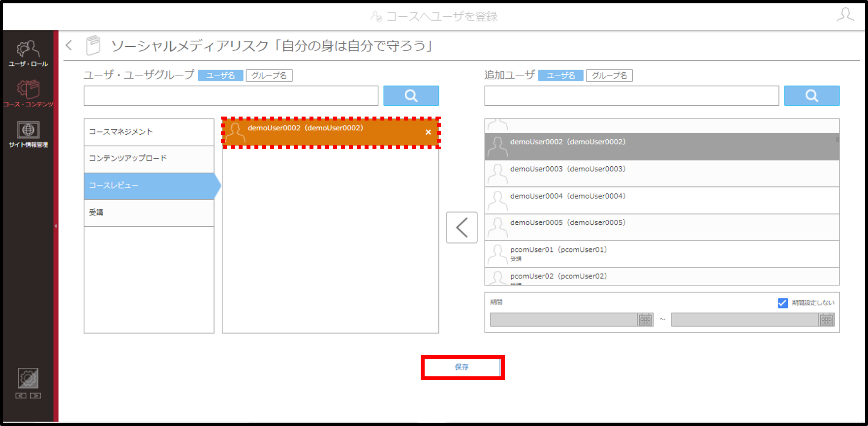This screenshot has width=868, height=426.
Task: Select demoUser0003 in the user list
Action: click(662, 173)
